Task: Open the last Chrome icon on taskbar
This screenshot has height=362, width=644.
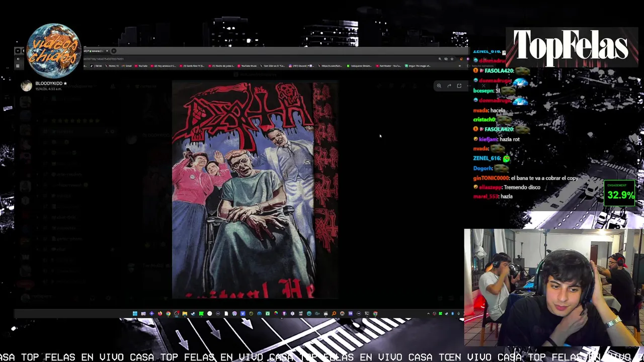Action: (x=375, y=314)
